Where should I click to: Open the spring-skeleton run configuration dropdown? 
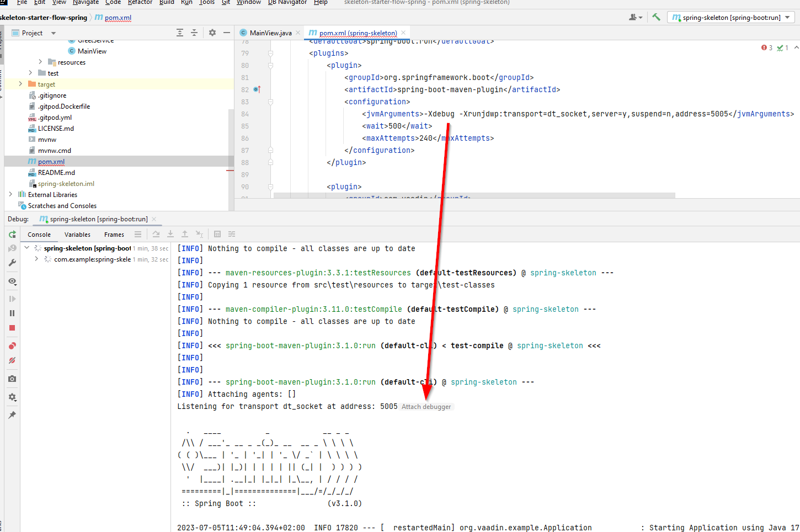(732, 18)
